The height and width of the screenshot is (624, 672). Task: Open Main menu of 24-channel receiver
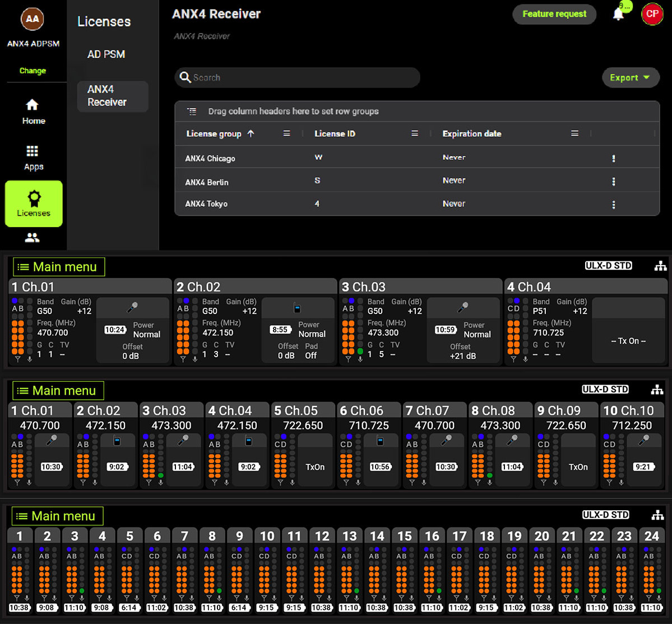(57, 516)
